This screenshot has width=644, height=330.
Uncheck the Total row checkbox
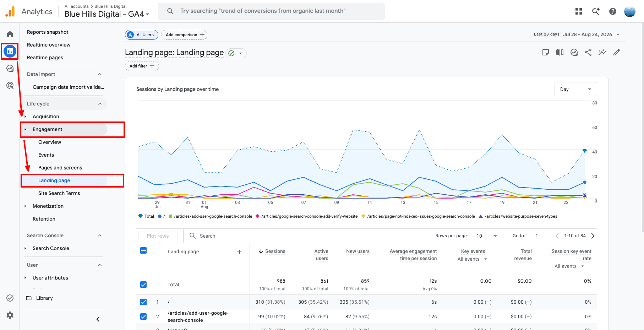click(x=143, y=285)
